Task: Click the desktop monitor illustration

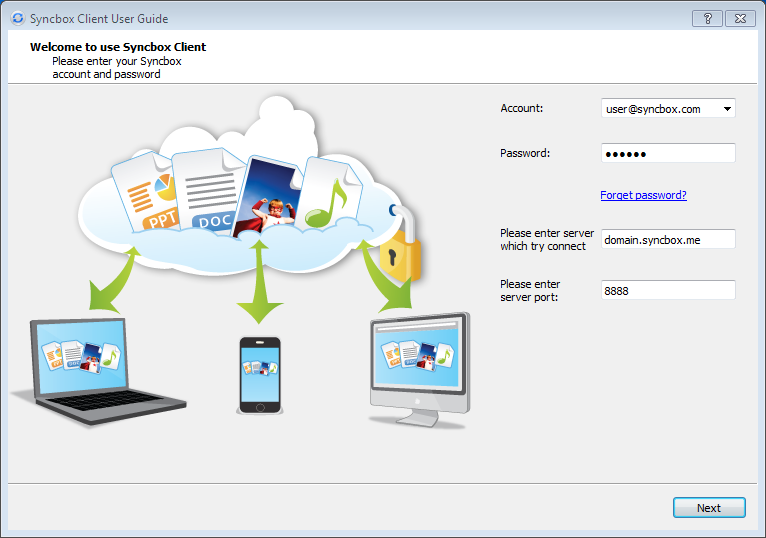Action: (420, 370)
